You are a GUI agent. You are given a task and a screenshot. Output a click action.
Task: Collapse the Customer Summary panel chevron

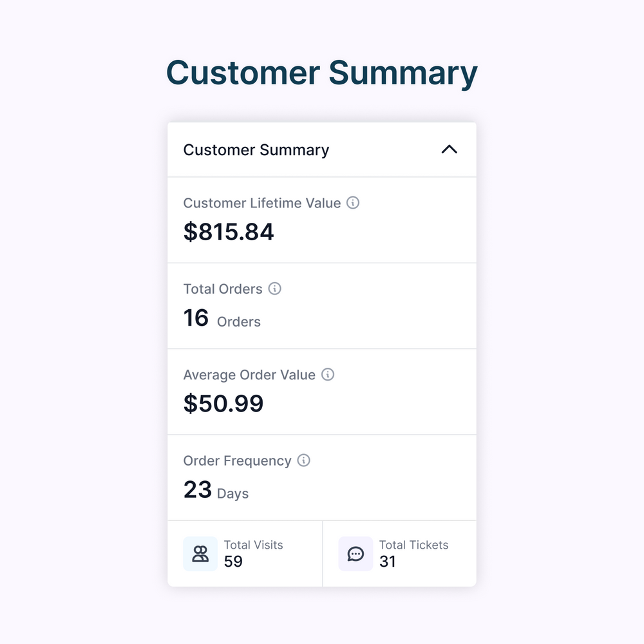(450, 149)
